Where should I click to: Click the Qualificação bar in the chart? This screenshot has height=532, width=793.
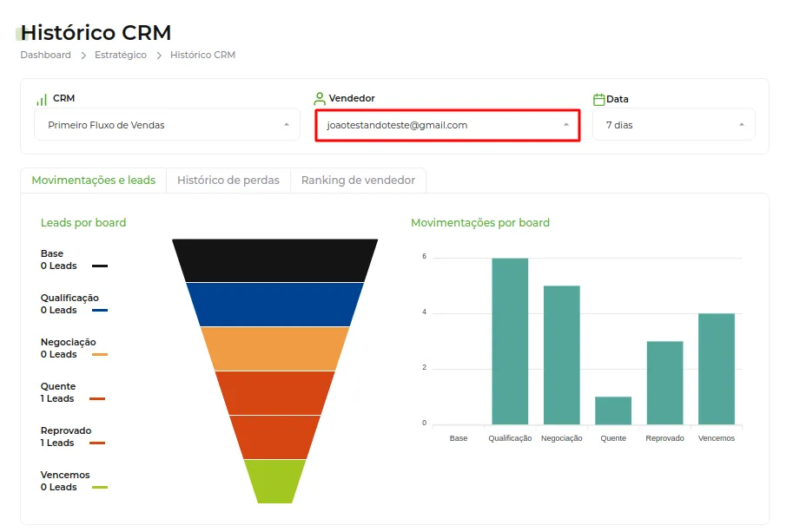point(510,341)
